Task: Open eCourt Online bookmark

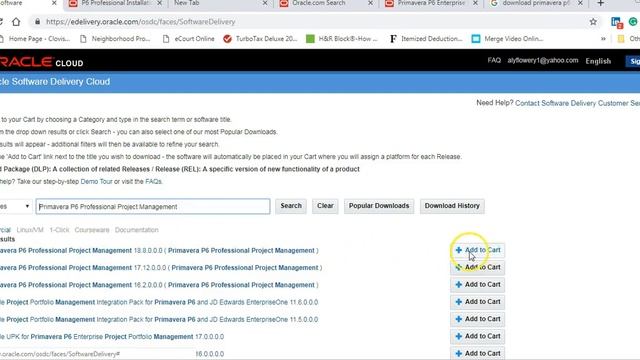Action: click(189, 39)
